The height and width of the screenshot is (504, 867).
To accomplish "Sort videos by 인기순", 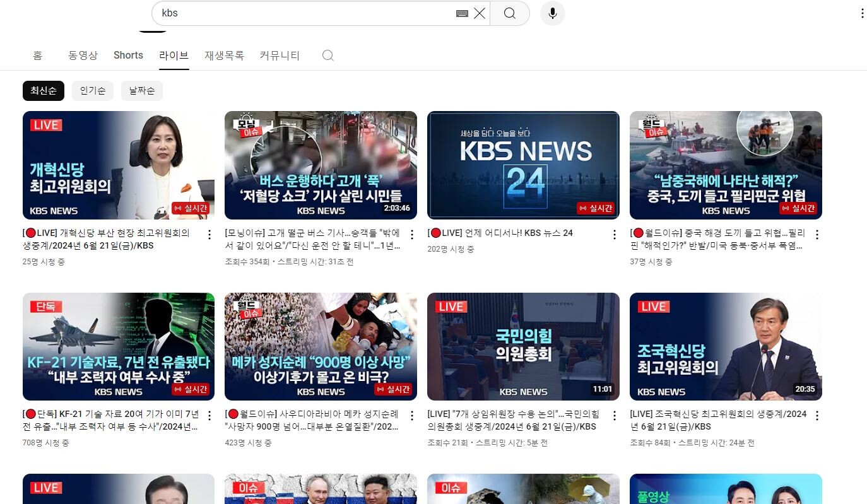I will [93, 91].
